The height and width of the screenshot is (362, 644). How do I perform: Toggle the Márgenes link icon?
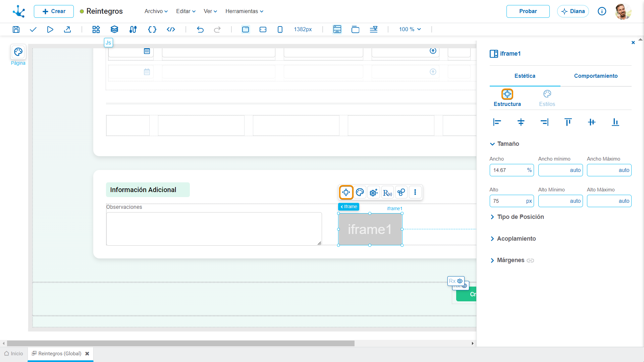(530, 260)
